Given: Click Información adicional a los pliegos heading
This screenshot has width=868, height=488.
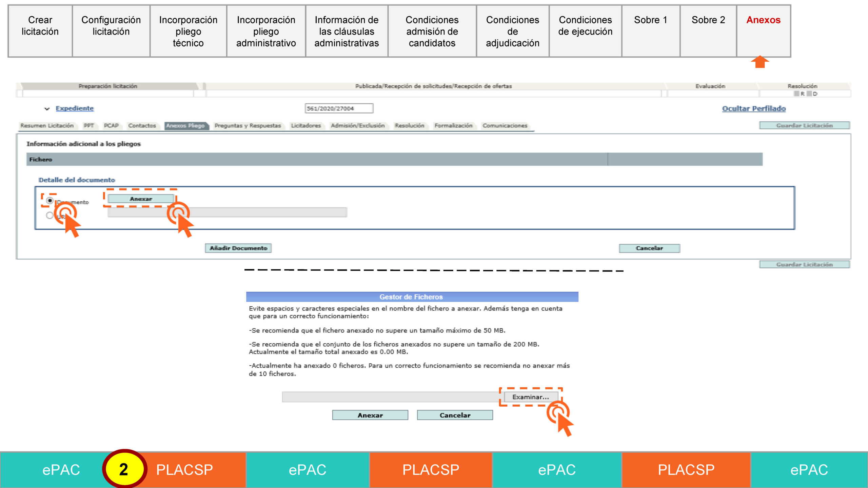Looking at the screenshot, I should (x=83, y=144).
